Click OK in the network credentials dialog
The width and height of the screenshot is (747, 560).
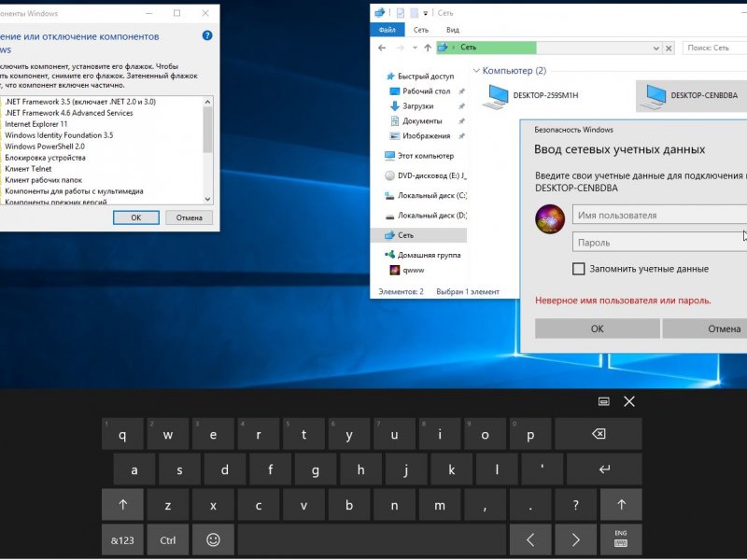(597, 329)
